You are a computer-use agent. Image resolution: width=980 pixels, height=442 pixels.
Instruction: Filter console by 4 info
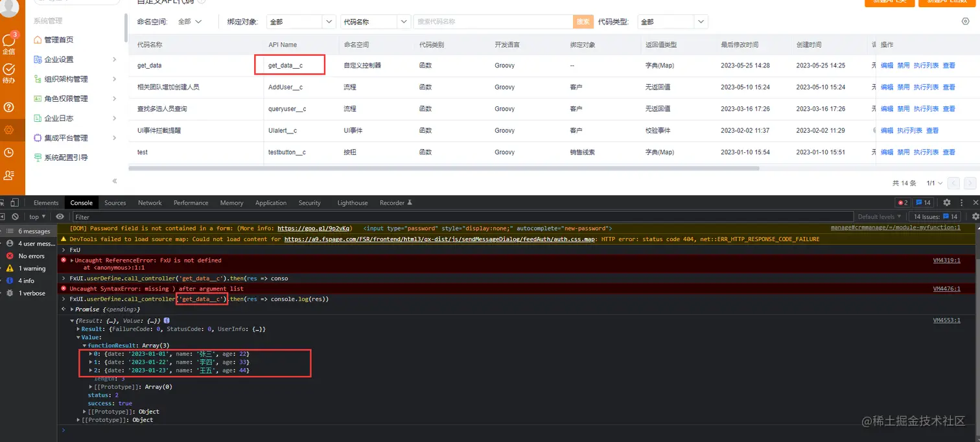(x=29, y=281)
